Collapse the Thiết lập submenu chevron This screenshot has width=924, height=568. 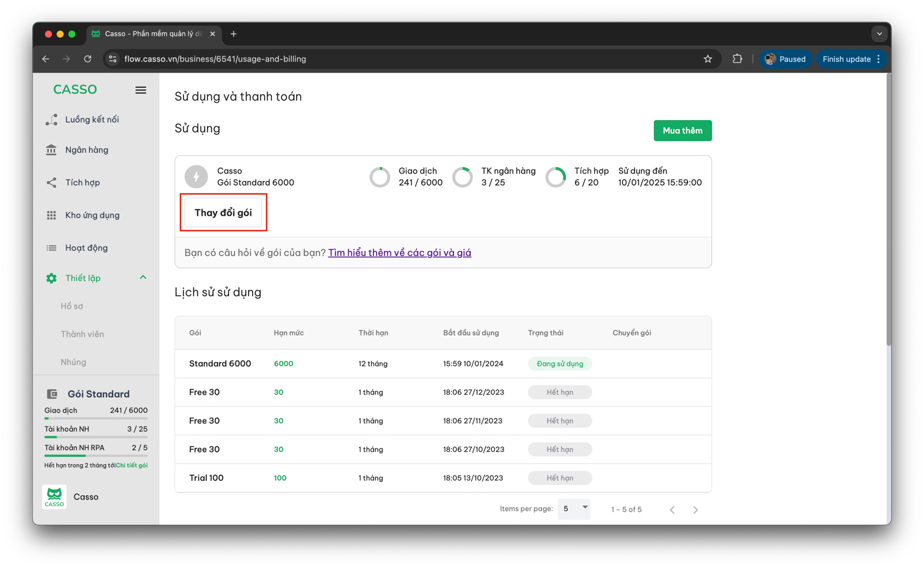coord(143,278)
